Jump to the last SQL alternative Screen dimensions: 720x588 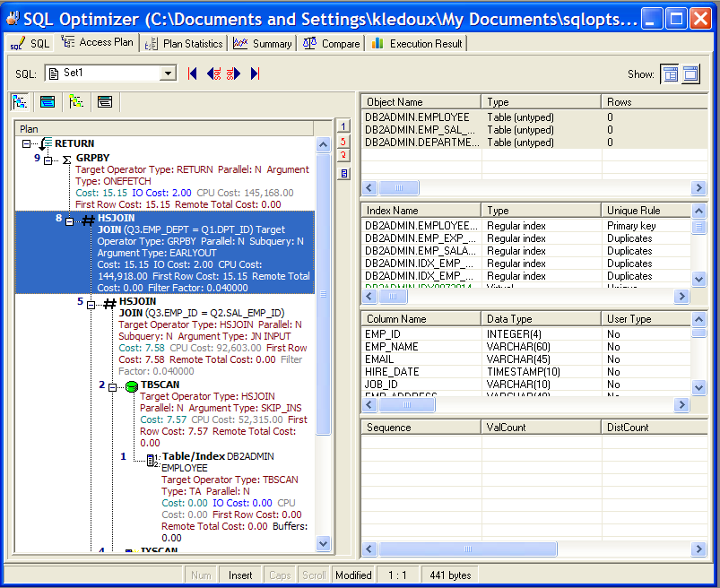256,73
